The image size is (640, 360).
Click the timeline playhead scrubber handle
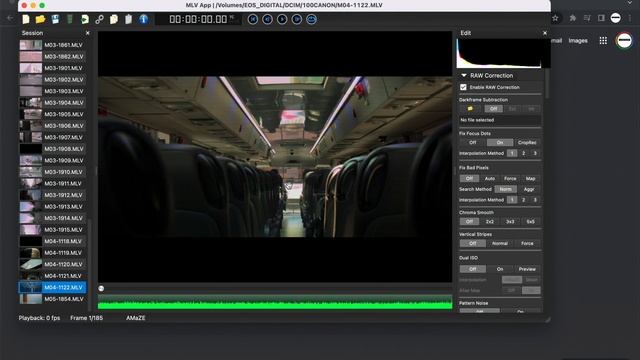(101, 288)
